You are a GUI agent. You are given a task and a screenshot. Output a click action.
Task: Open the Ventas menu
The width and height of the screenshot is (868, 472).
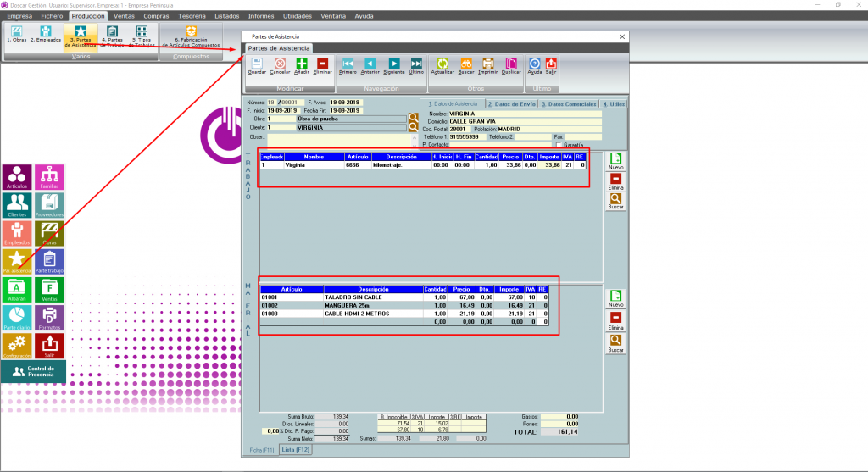click(124, 16)
